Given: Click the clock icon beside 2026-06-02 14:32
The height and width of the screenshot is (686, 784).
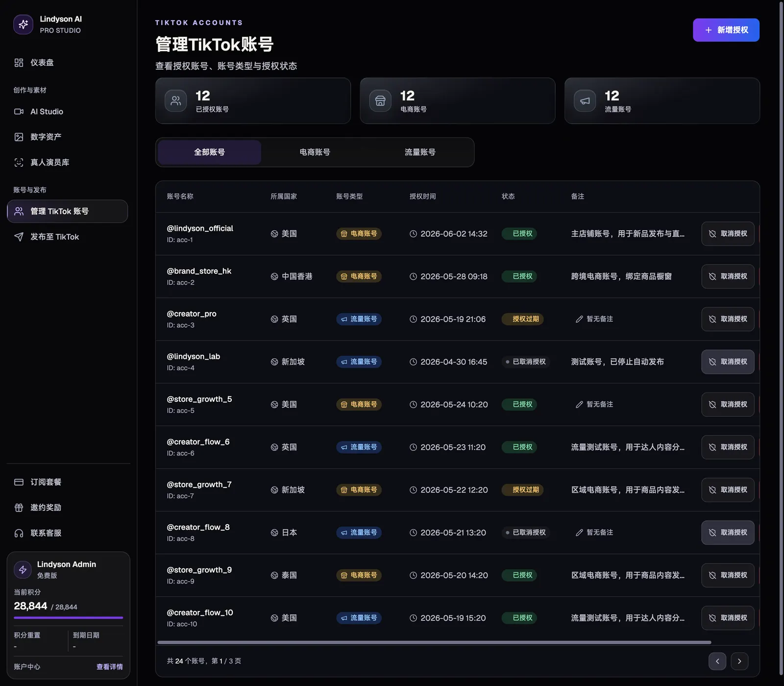Looking at the screenshot, I should point(413,234).
